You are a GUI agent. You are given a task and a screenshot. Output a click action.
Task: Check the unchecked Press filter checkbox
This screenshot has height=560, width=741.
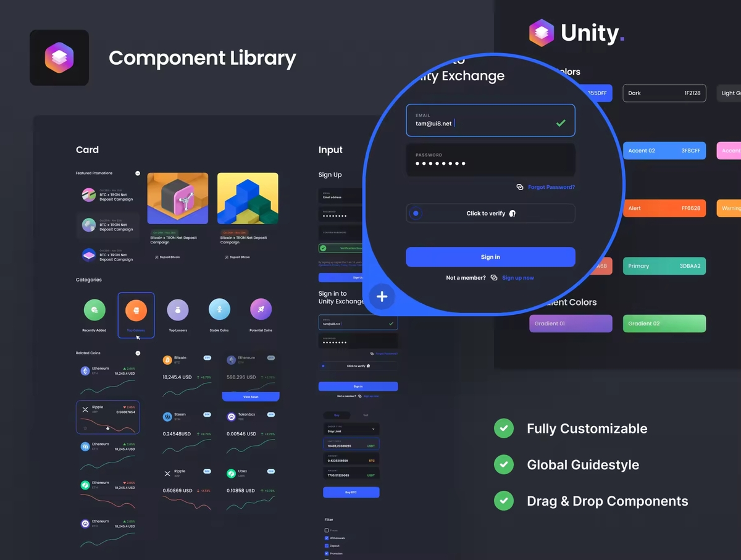click(327, 530)
